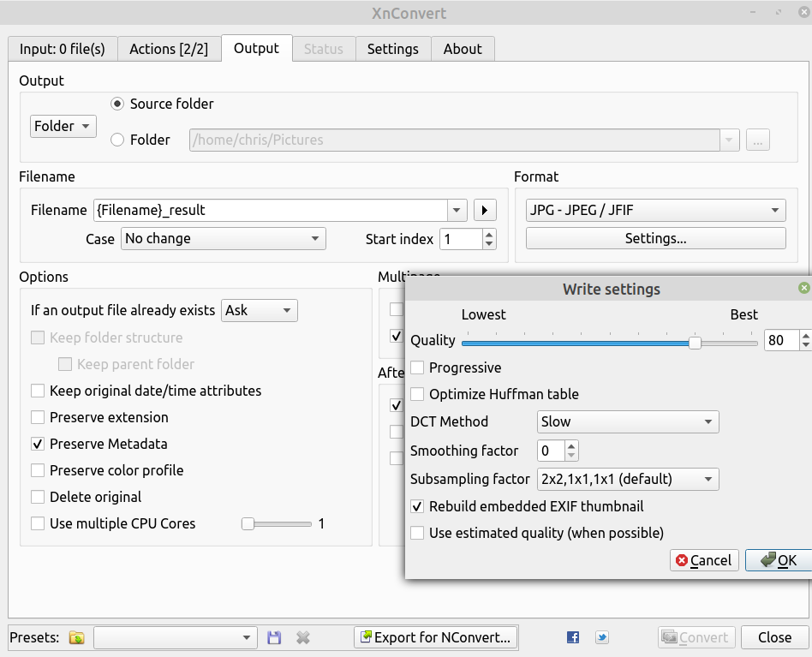Click the delete preset X icon
This screenshot has width=812, height=657.
click(x=302, y=637)
